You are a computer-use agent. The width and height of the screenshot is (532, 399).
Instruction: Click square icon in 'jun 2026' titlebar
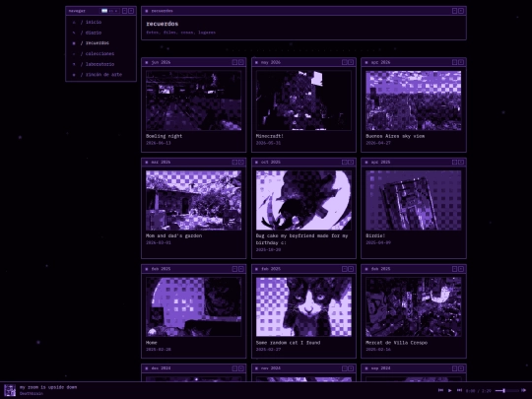(x=147, y=62)
